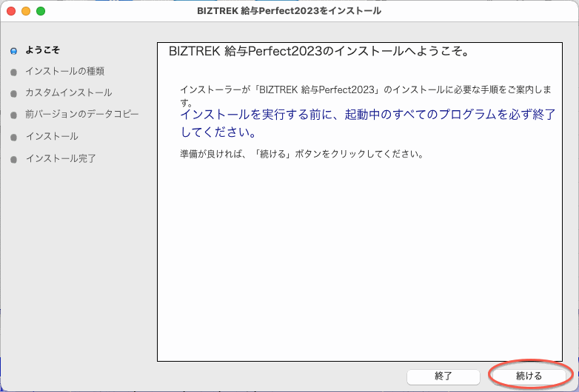
Task: Close the installer with the red button
Action: (x=11, y=11)
